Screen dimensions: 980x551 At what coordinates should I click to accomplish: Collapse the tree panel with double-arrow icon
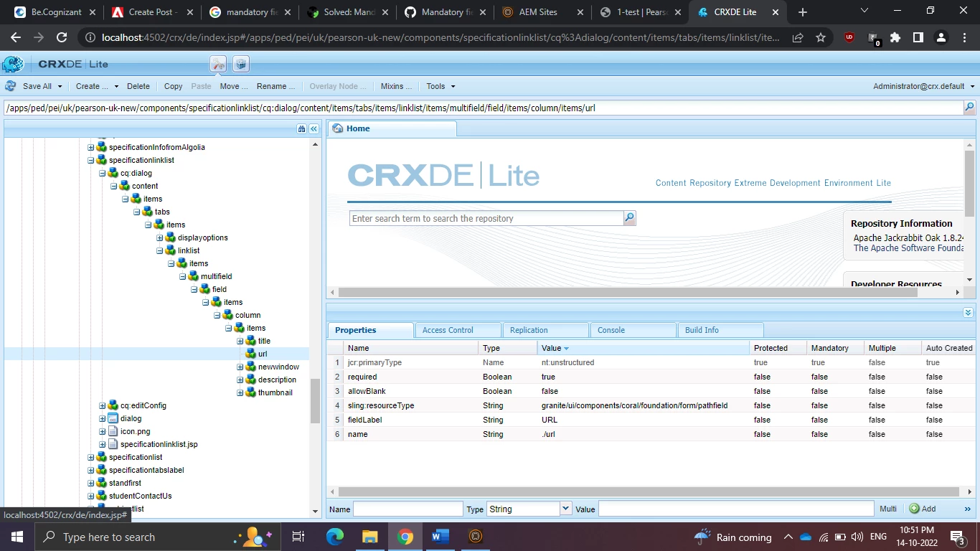(314, 128)
